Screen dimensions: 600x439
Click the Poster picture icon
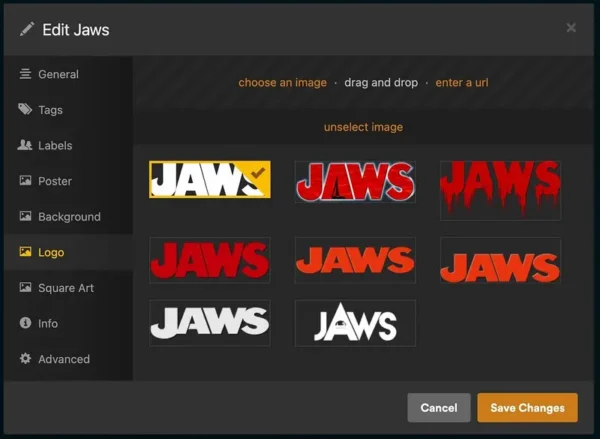point(25,181)
